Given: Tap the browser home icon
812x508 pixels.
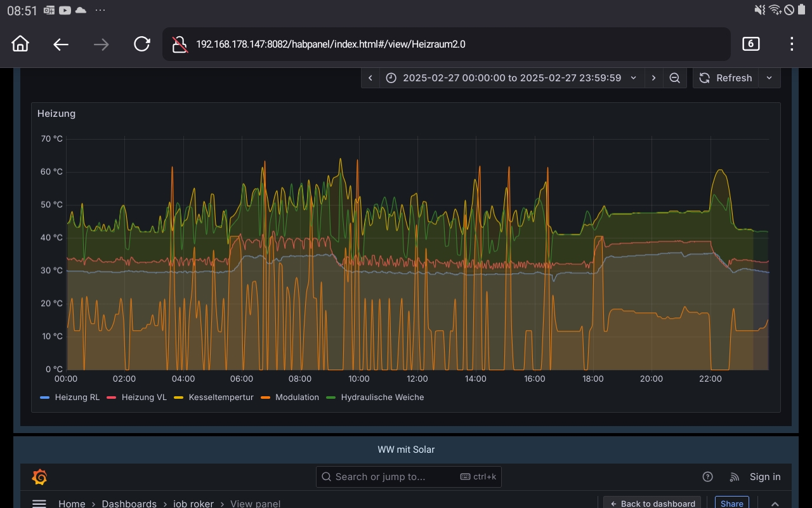Looking at the screenshot, I should [20, 44].
